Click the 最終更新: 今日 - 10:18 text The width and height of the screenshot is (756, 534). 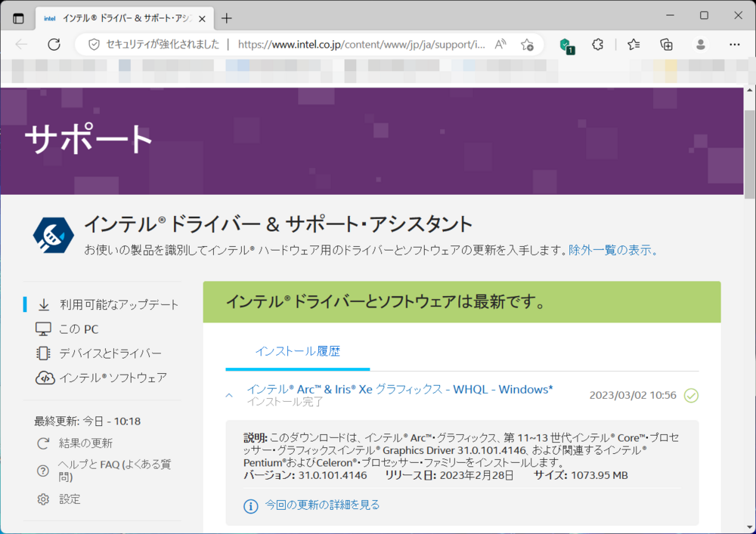pos(87,421)
